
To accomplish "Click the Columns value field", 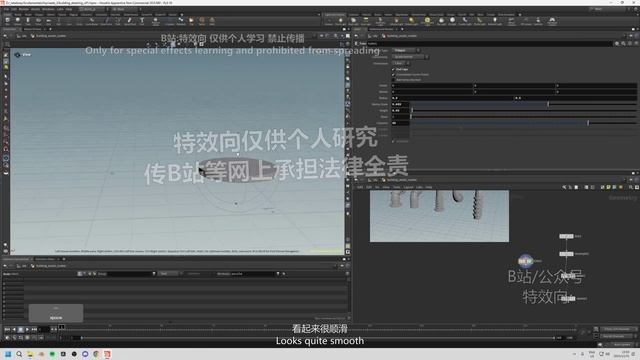I will pos(400,123).
